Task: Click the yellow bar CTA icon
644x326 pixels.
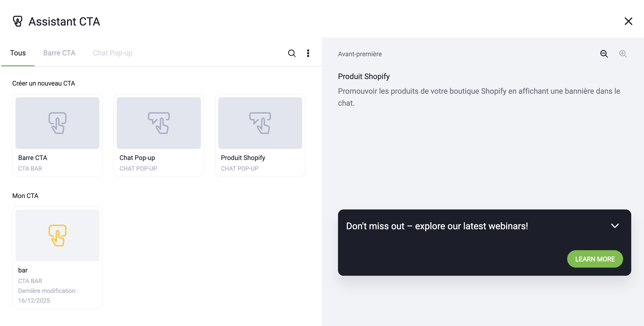Action: pos(57,236)
